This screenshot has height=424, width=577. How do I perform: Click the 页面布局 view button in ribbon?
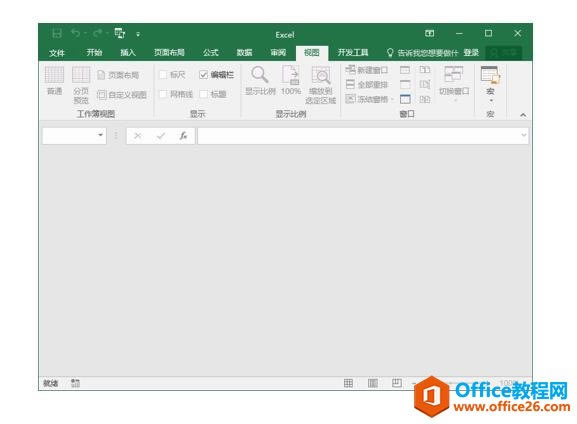coord(118,75)
